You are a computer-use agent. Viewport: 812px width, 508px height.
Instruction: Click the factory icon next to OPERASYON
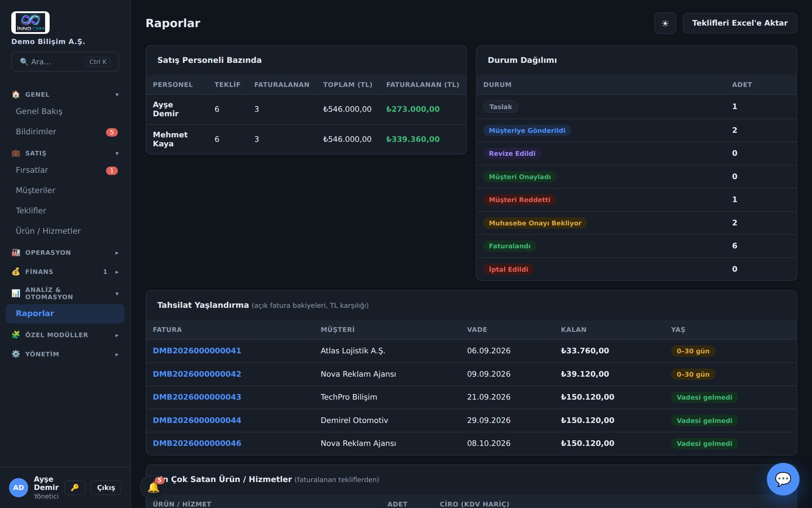16,252
